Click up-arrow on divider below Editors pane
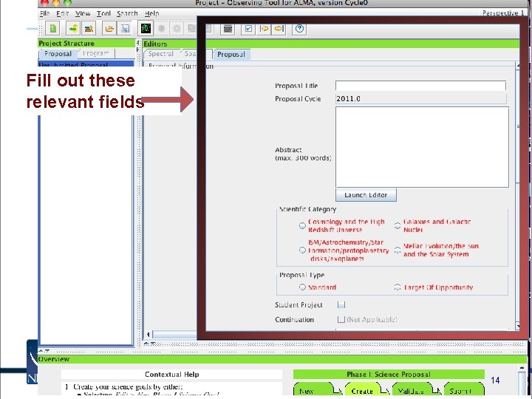 point(146,344)
